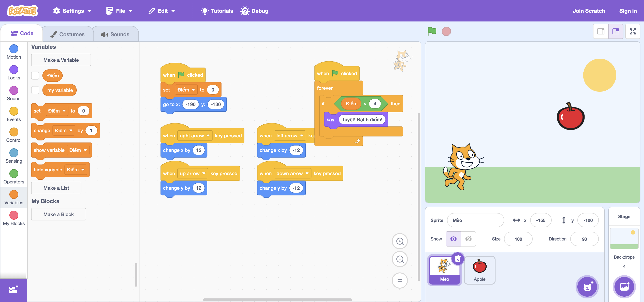Open the Choose a Sprite button
Image resolution: width=644 pixels, height=302 pixels.
click(587, 287)
